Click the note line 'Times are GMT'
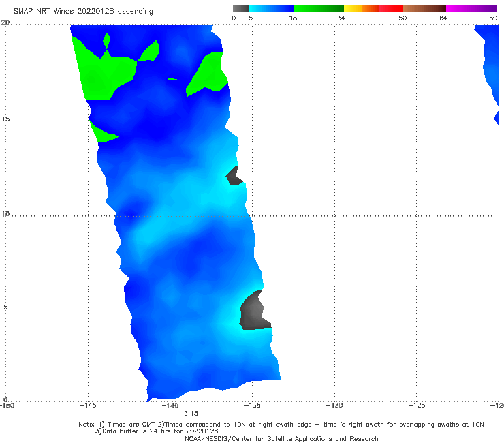The height and width of the screenshot is (443, 504). pyautogui.click(x=131, y=425)
